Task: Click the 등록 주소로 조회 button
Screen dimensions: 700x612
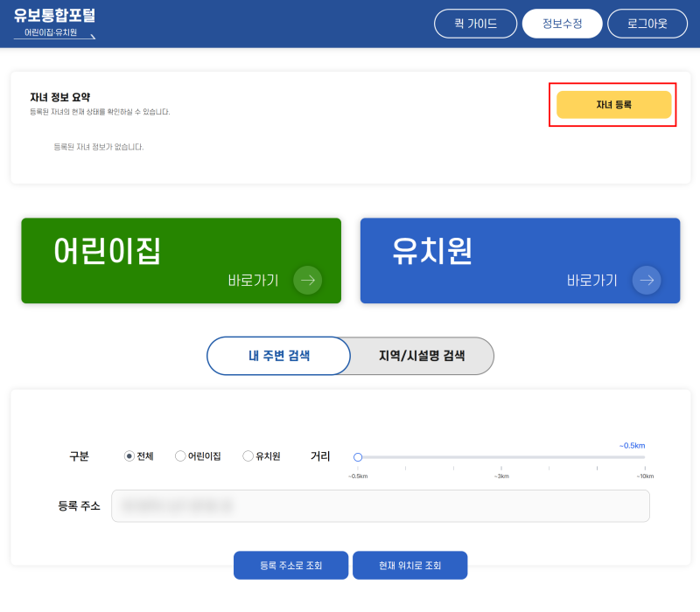Action: [x=290, y=565]
